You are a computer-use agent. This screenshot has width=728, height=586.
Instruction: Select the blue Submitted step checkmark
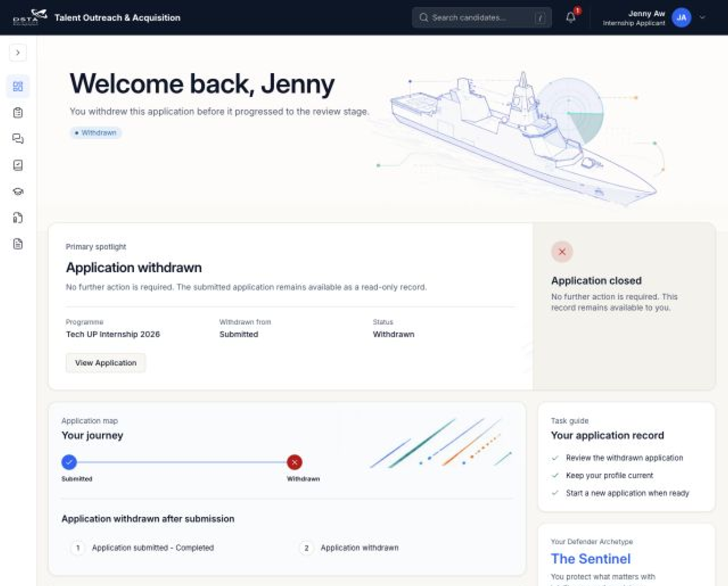(69, 462)
